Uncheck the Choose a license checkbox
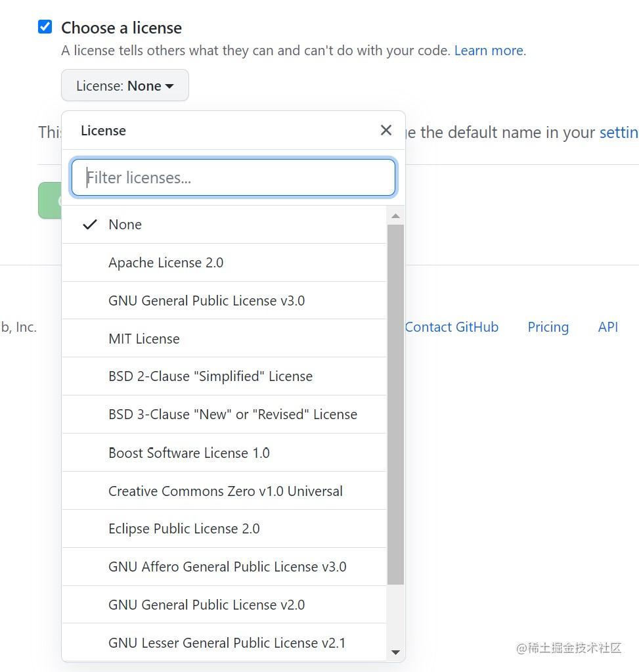The width and height of the screenshot is (639, 672). (x=44, y=26)
